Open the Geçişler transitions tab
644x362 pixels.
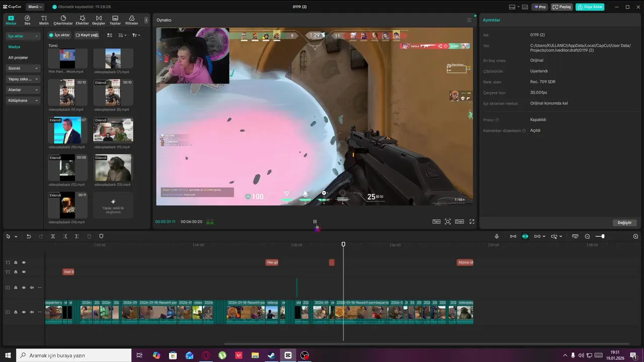99,20
